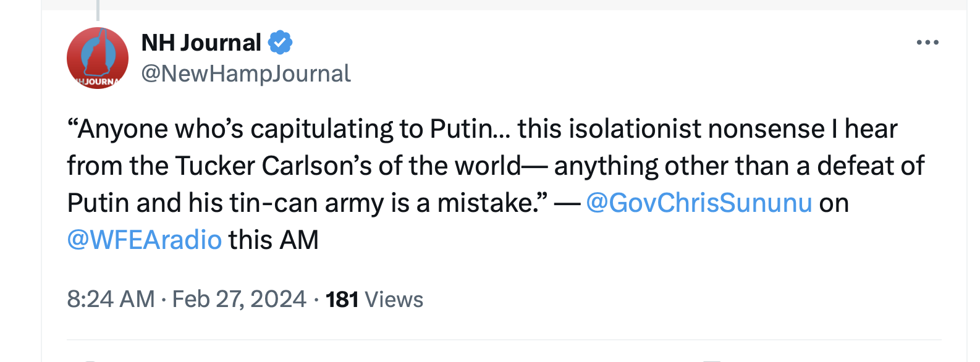Click the text "this AM" after @WFEAradio
This screenshot has height=362, width=980.
click(273, 240)
